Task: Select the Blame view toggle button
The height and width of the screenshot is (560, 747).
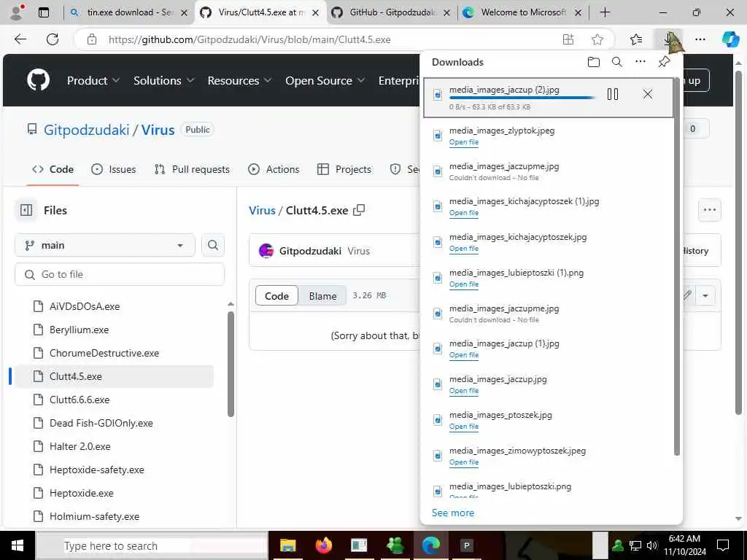Action: (322, 296)
